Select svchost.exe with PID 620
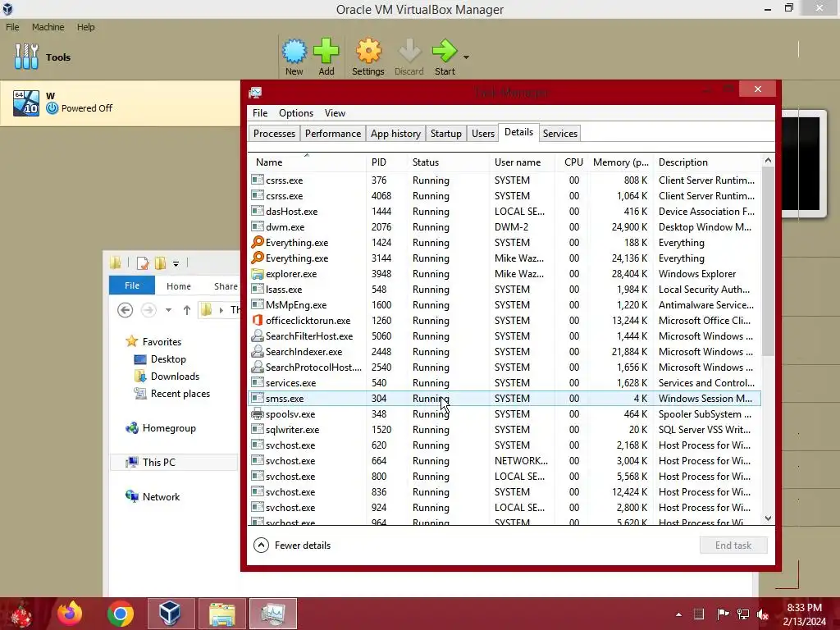Screen dimensions: 840x630 coord(504,445)
